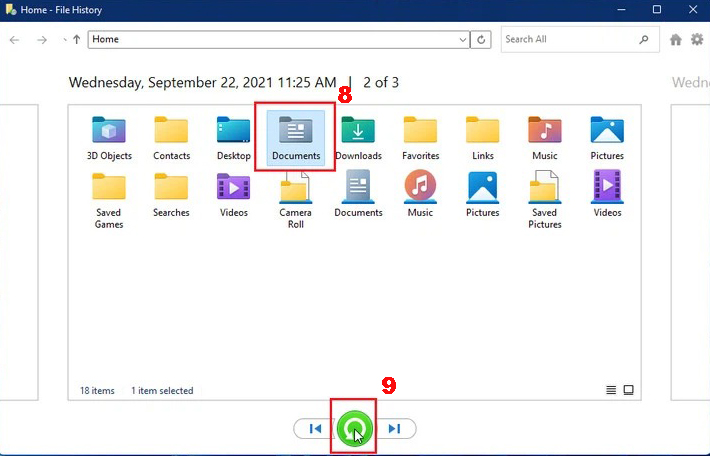Select the Downloads folder
Image resolution: width=710 pixels, height=456 pixels.
click(358, 138)
